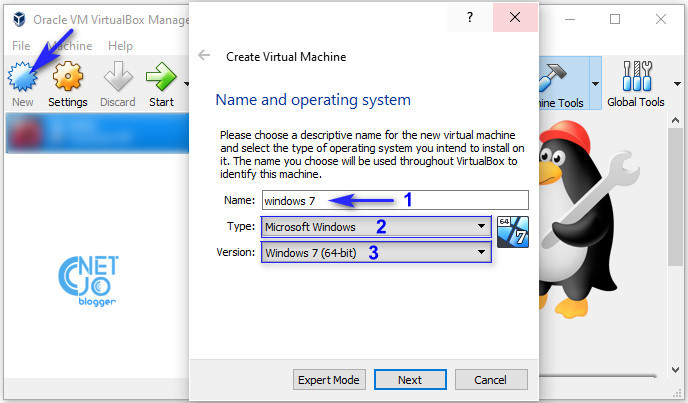The image size is (688, 403).
Task: Click scrollbar up arrow in Manager window
Action: (x=675, y=120)
